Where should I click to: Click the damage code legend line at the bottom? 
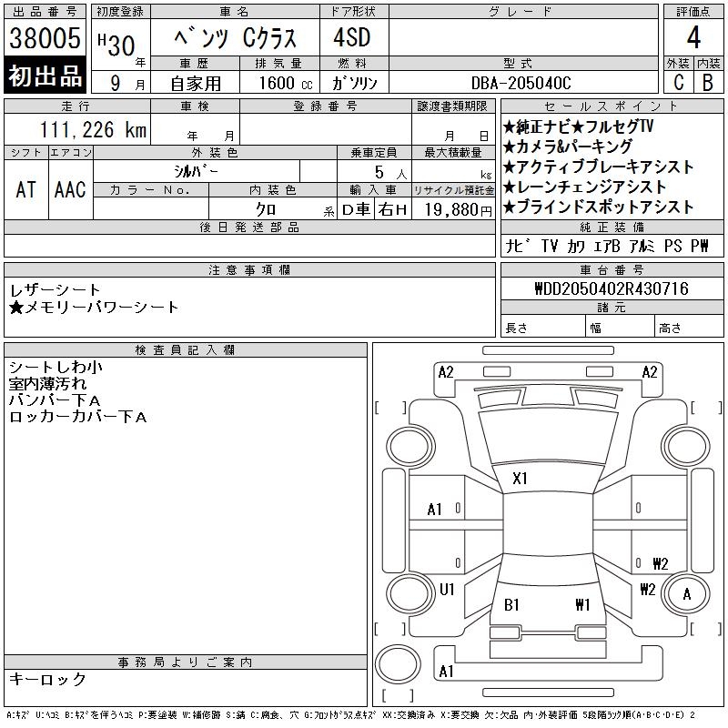pyautogui.click(x=351, y=715)
